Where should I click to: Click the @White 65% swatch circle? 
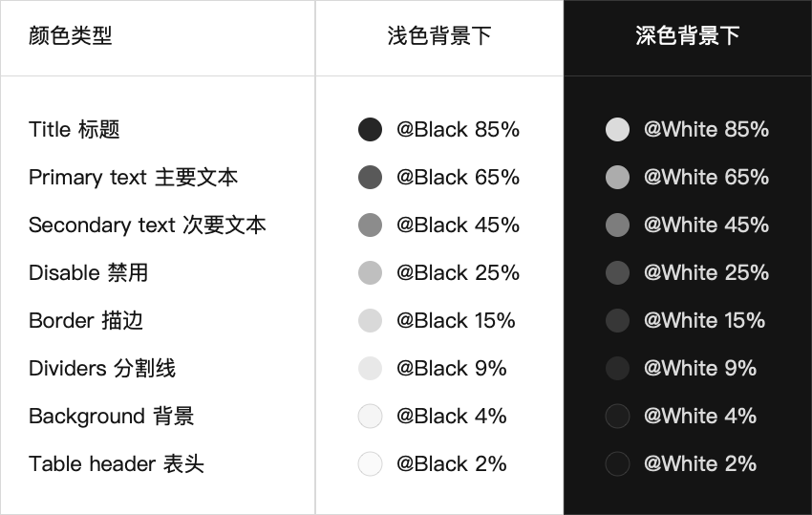point(618,177)
